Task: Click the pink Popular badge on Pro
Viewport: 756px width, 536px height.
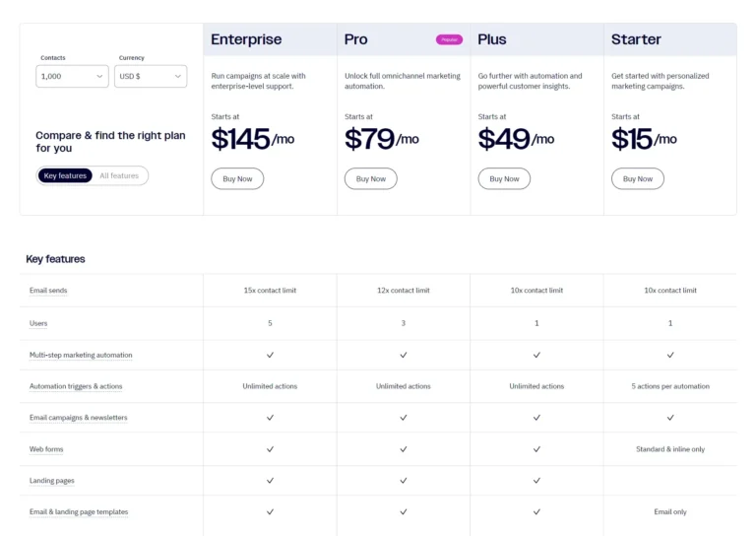Action: click(x=449, y=39)
